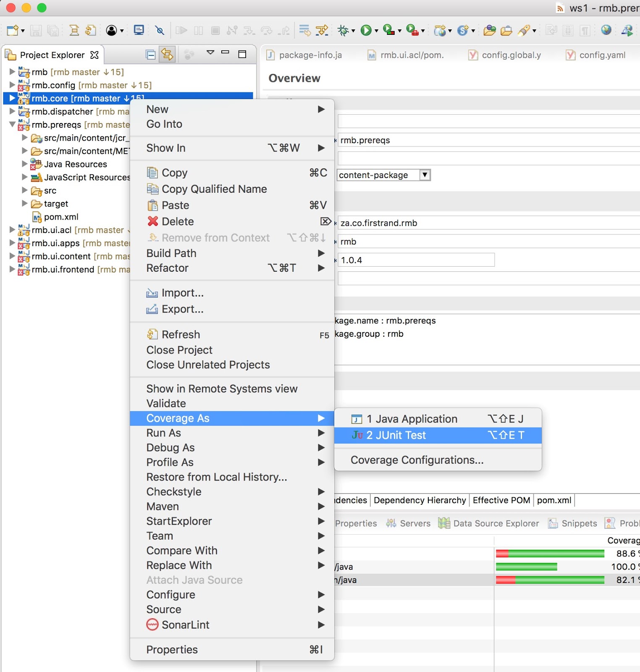This screenshot has width=640, height=672.
Task: Open Properties in the context menu
Action: [x=232, y=650]
